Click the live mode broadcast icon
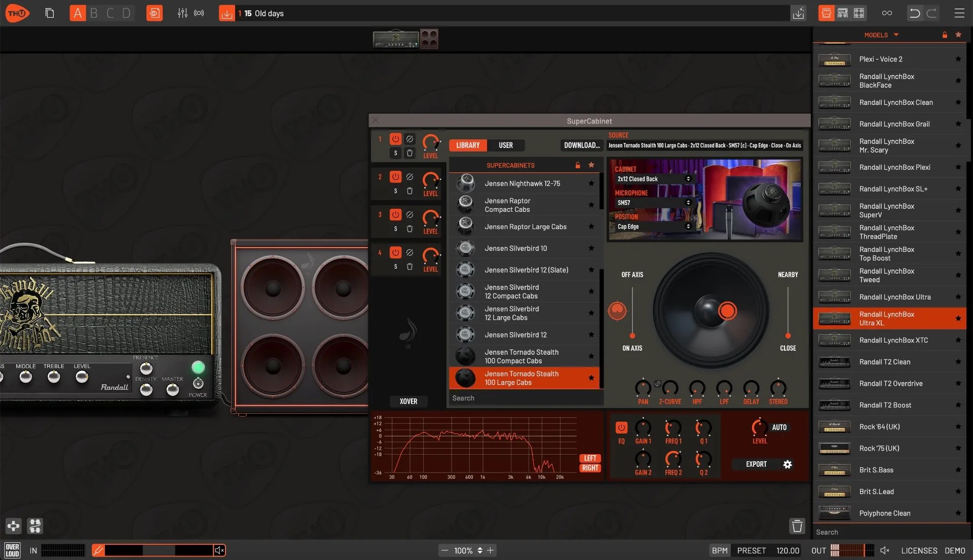Screen dimensions: 973x560 pos(199,13)
